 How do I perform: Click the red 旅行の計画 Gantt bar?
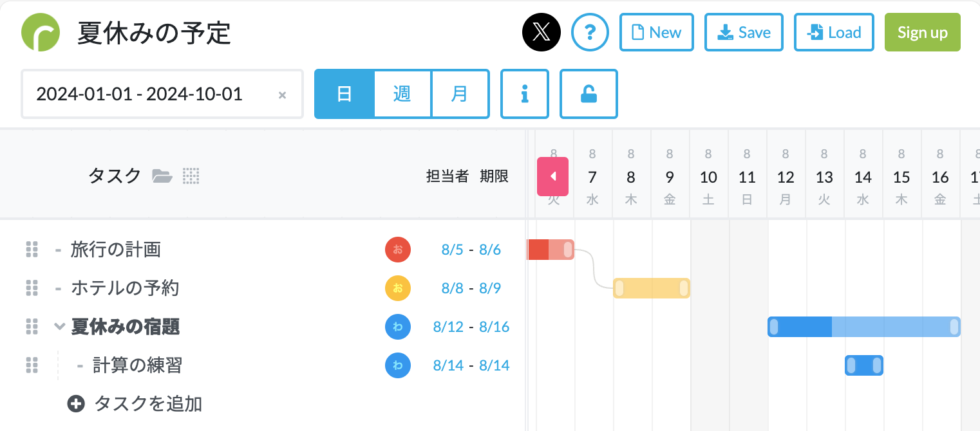[551, 250]
